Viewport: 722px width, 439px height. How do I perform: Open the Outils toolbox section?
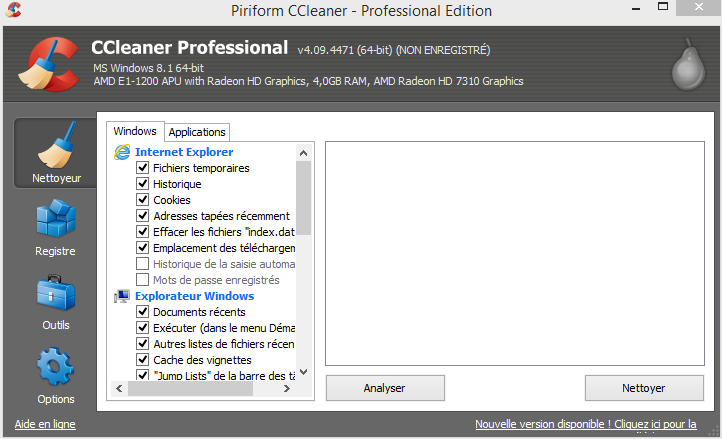coord(56,302)
